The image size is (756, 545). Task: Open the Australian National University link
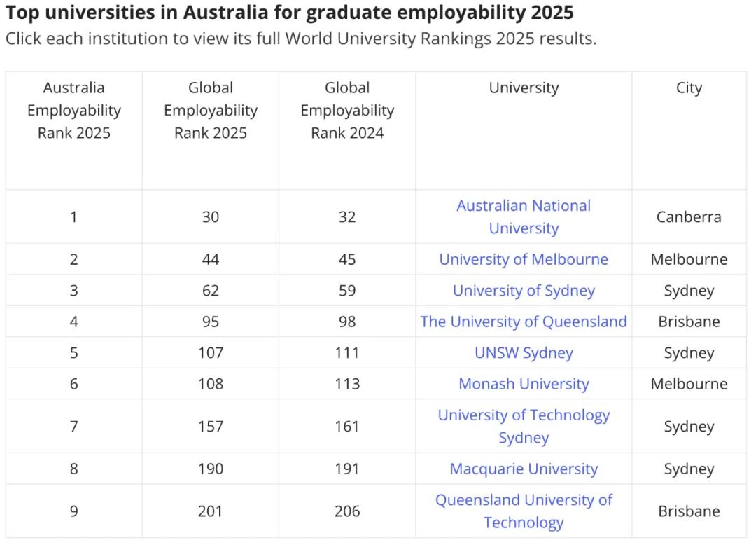pos(524,216)
